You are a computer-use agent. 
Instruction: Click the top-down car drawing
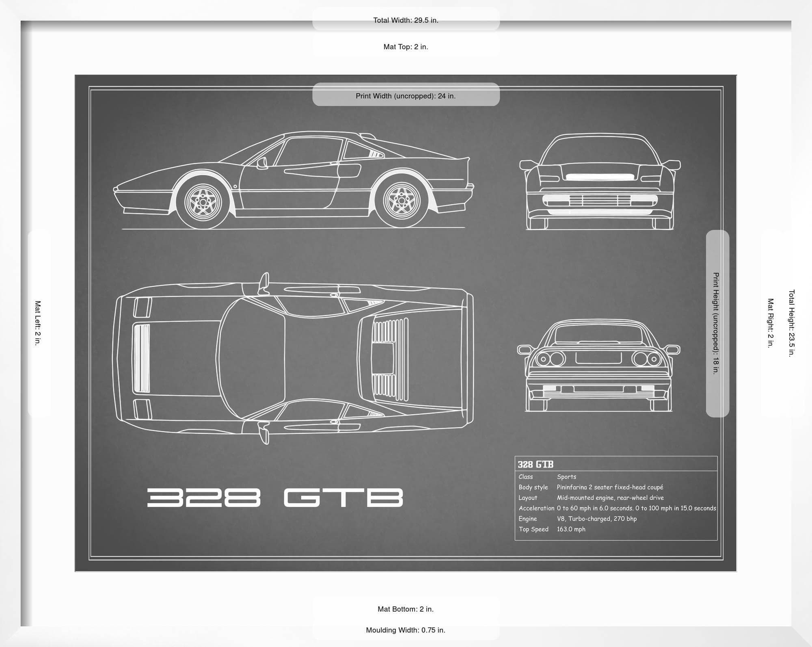(x=293, y=358)
